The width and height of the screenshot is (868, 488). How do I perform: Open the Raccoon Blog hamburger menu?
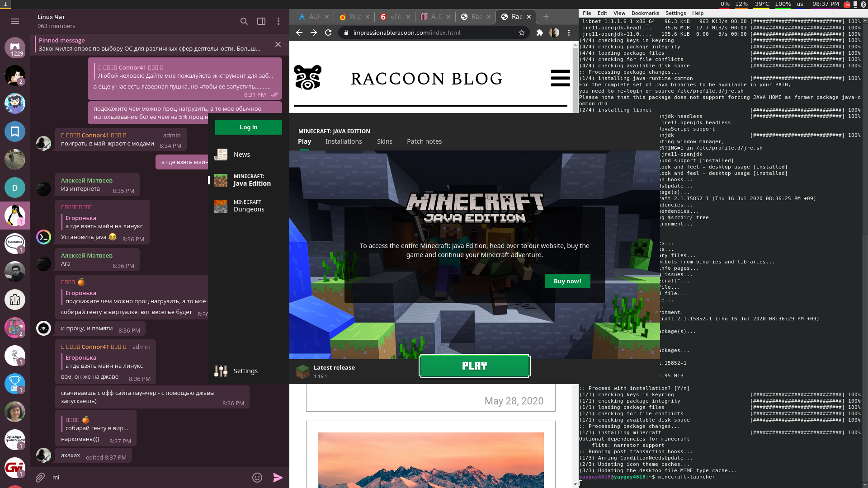560,78
